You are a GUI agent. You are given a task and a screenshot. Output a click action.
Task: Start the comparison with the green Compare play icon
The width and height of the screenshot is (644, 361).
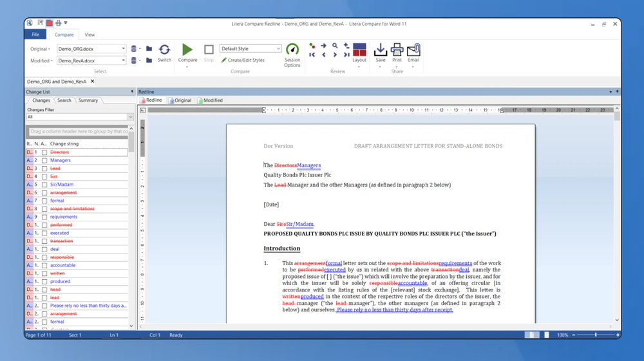coord(187,50)
